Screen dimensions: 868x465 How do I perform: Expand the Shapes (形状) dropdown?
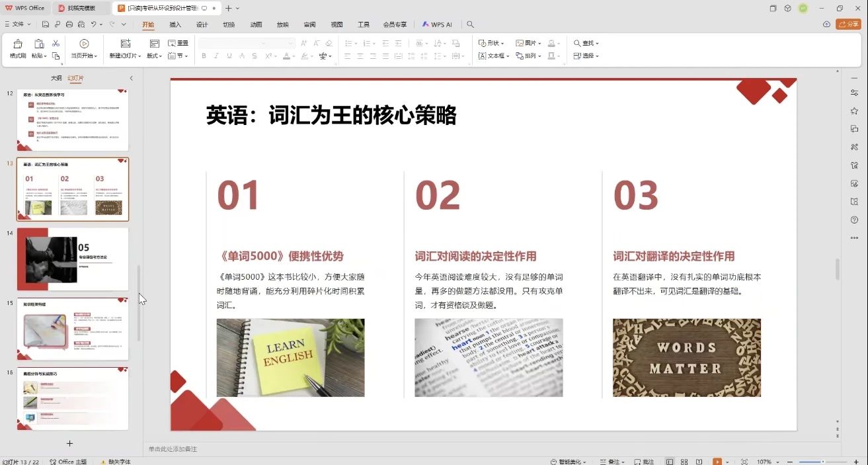point(492,43)
